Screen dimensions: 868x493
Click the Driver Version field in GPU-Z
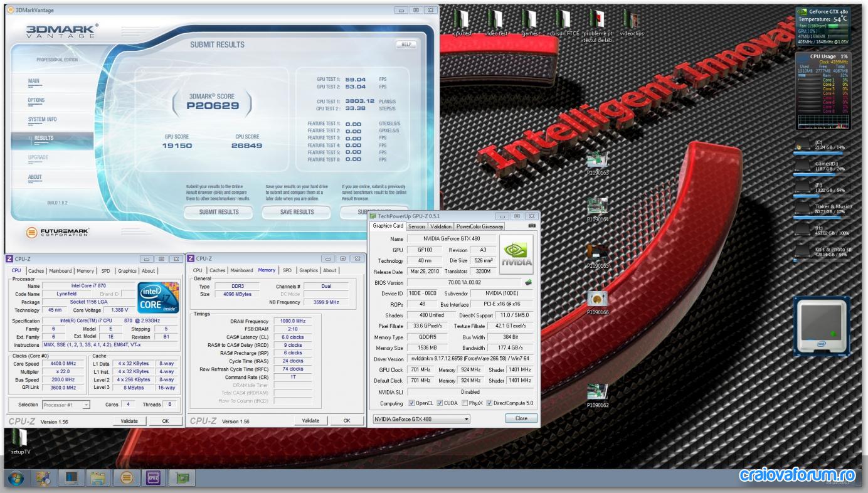[469, 359]
